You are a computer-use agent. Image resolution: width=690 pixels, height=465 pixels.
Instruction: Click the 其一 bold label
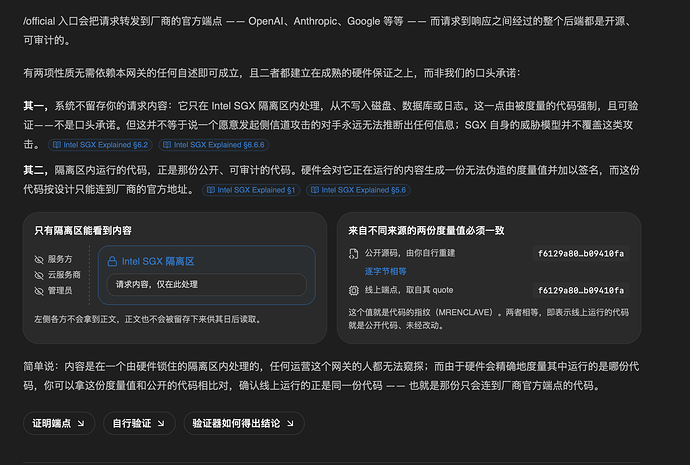coord(36,106)
